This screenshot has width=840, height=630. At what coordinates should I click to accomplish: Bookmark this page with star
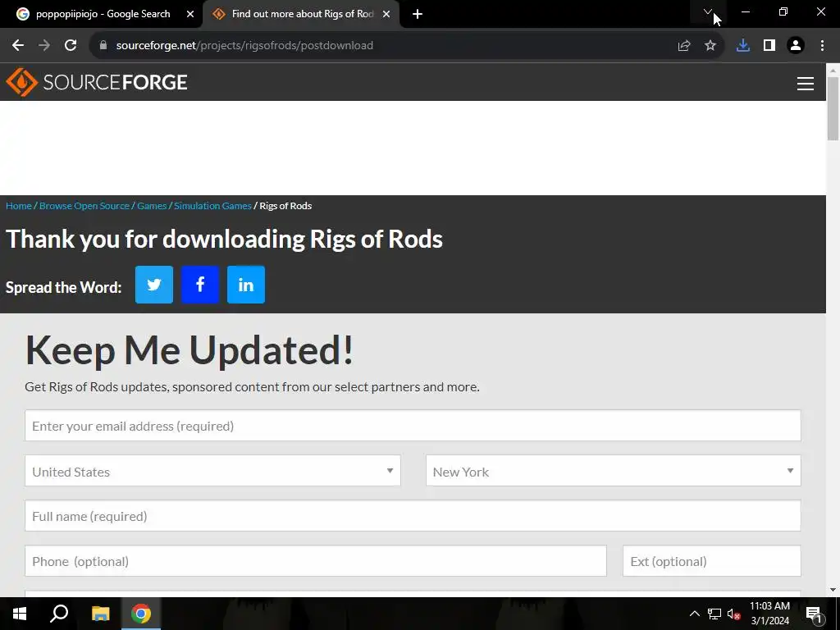pos(710,46)
